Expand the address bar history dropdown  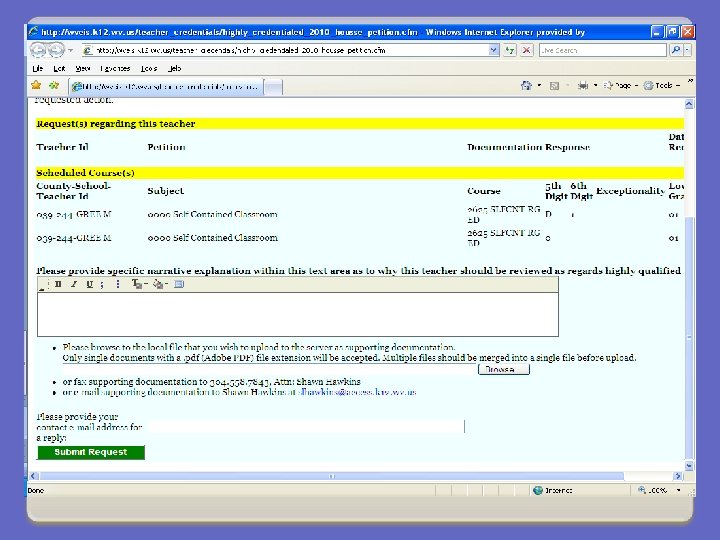(x=494, y=50)
